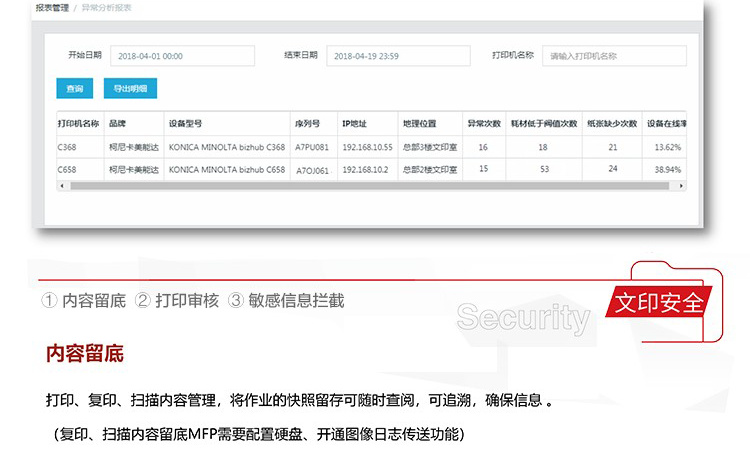Click the table scrollbar left arrow
This screenshot has height=457, width=750.
62,186
